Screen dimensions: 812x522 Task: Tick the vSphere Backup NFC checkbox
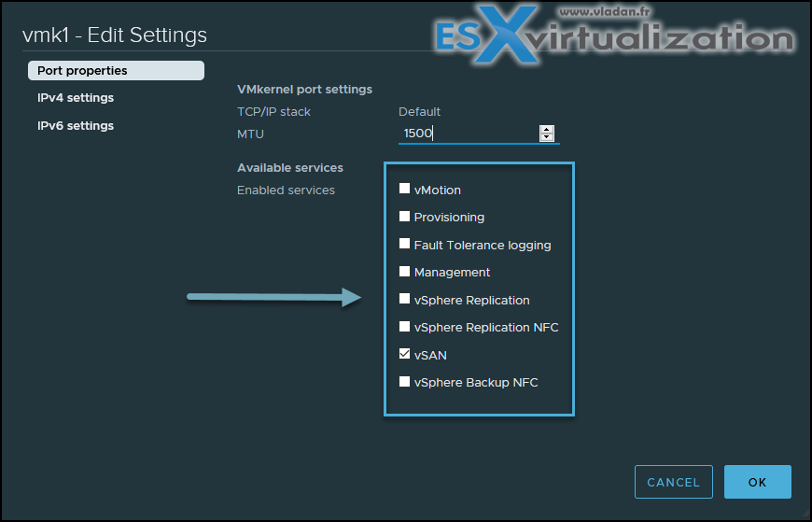point(404,382)
